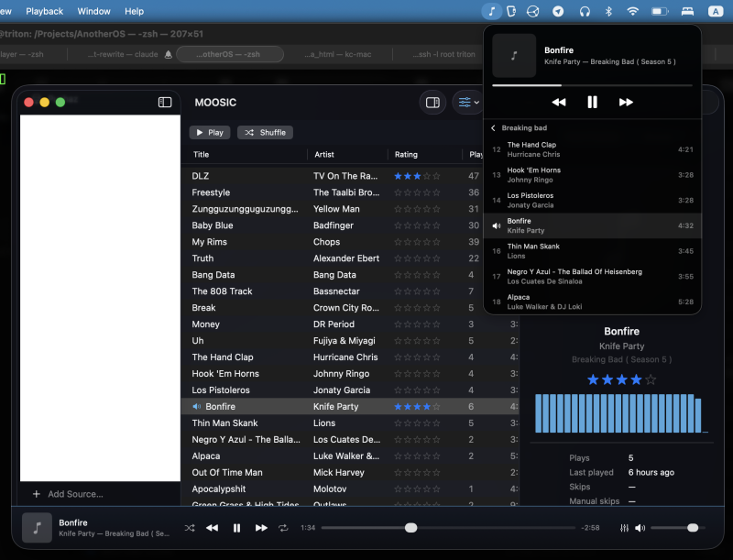Sort by the Rating column header
Screen dimensions: 733x560
(406, 154)
